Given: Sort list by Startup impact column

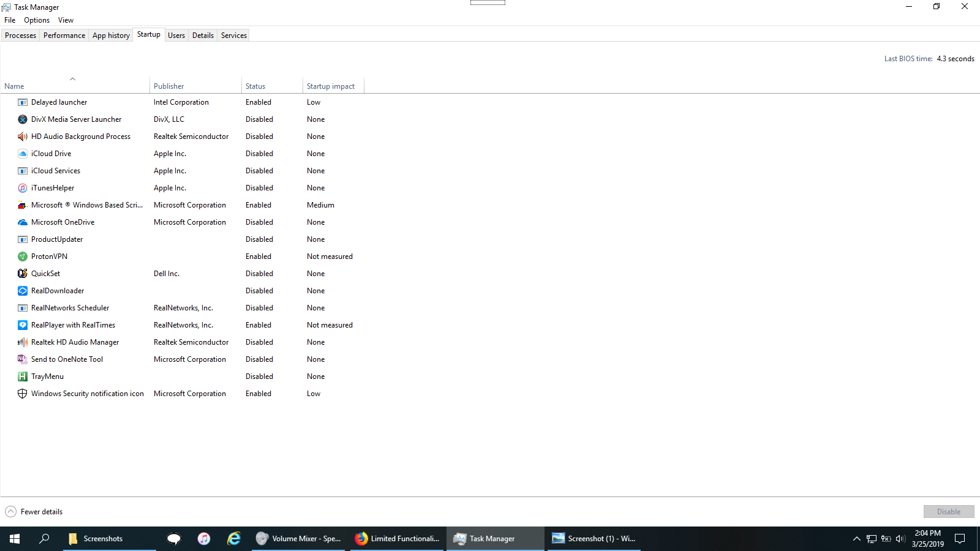Looking at the screenshot, I should tap(333, 86).
